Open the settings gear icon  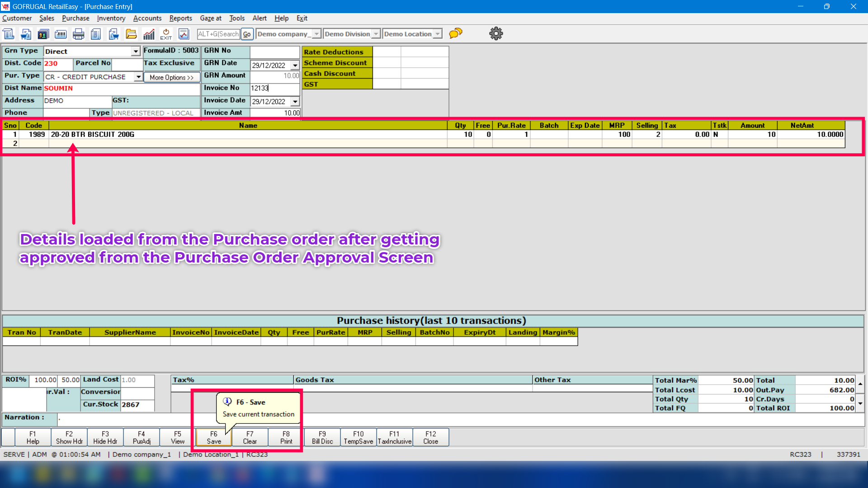click(496, 33)
